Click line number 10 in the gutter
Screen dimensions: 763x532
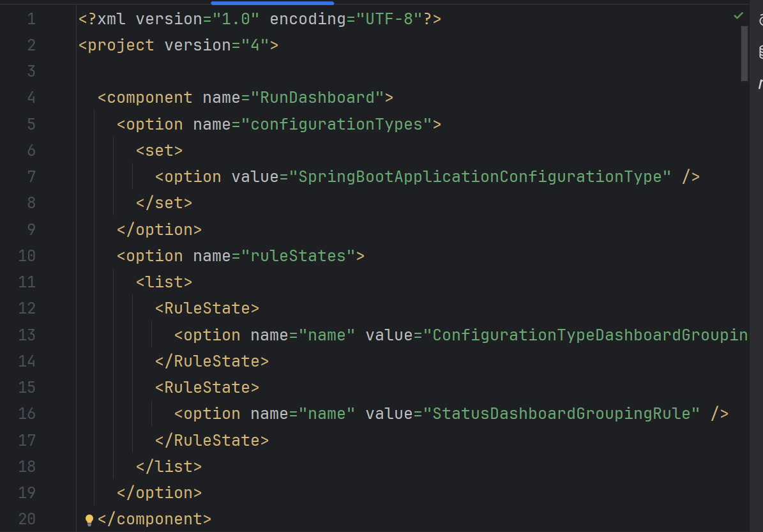click(x=27, y=256)
